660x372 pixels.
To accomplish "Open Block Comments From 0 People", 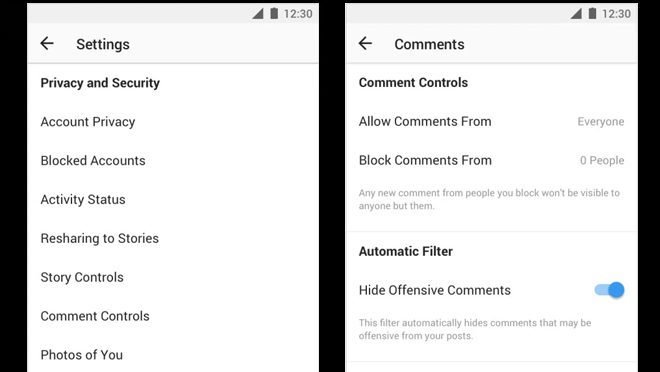I will point(491,160).
